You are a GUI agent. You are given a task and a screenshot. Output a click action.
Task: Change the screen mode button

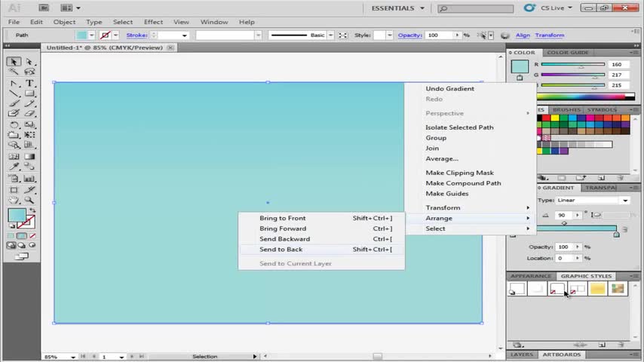pos(21,257)
